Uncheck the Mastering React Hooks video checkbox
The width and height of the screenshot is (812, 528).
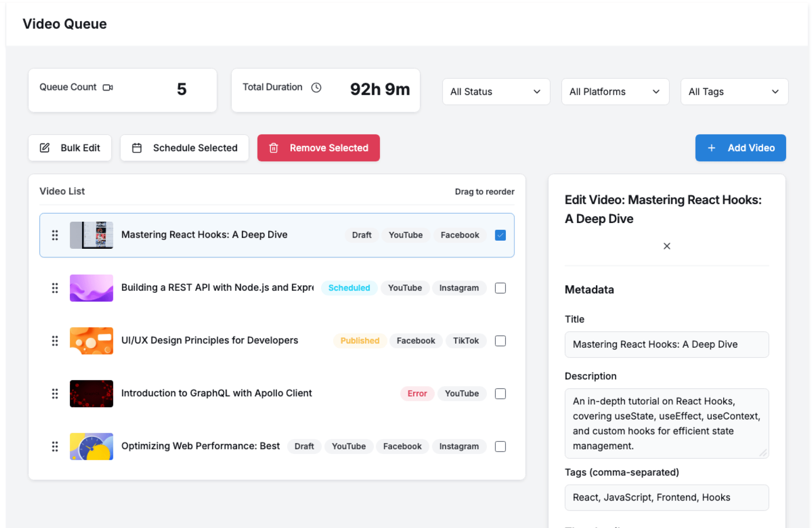(500, 235)
